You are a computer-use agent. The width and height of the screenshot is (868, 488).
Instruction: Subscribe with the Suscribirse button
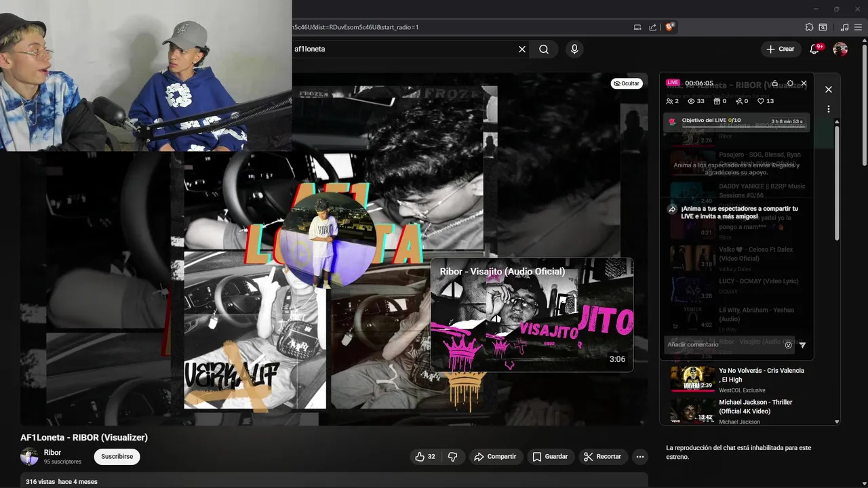[117, 457]
